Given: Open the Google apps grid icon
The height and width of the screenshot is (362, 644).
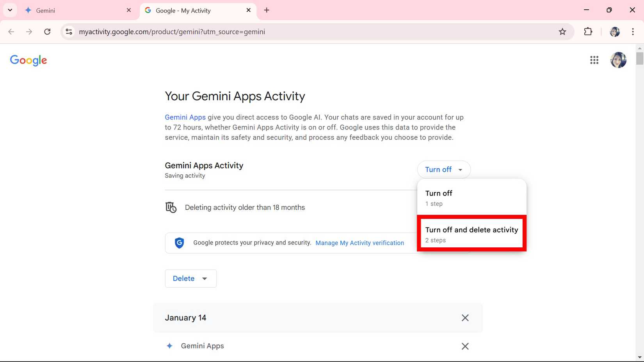Looking at the screenshot, I should (x=594, y=60).
